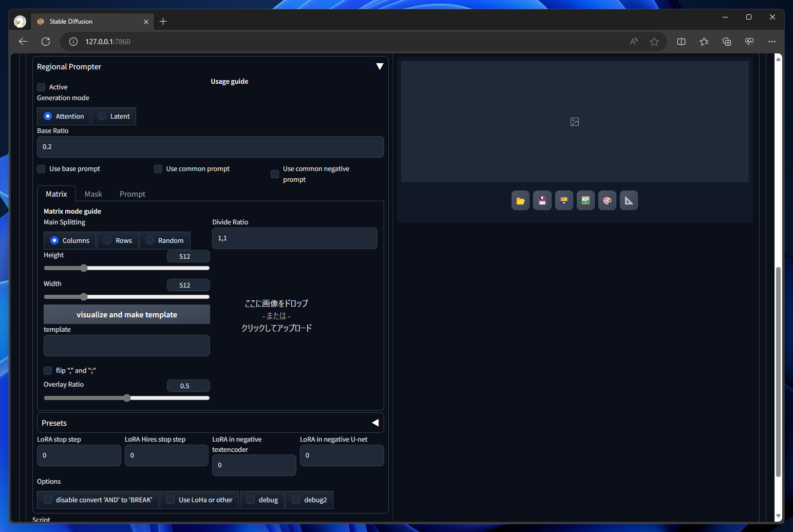Click visualize and make template button
Viewport: 793px width, 532px height.
click(127, 314)
